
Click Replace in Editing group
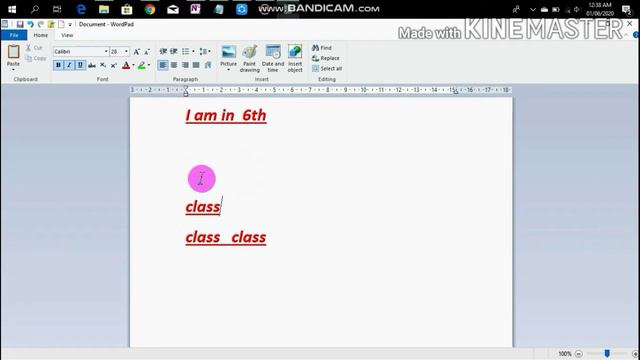[326, 58]
